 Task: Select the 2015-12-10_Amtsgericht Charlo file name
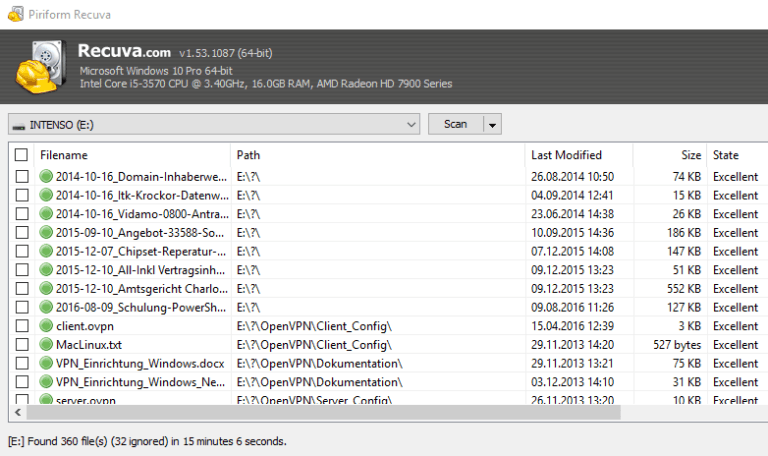(x=142, y=289)
